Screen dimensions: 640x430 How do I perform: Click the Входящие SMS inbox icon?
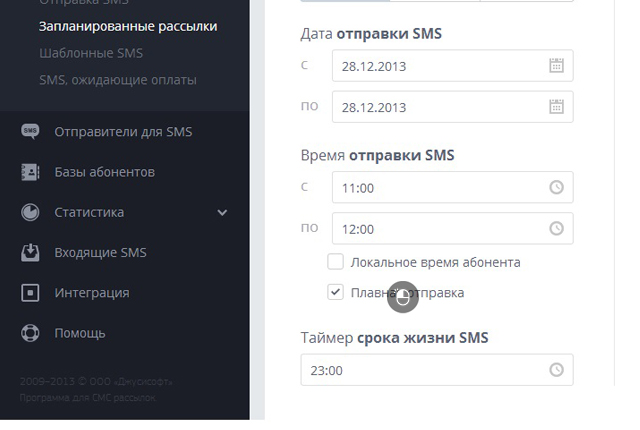click(x=30, y=253)
